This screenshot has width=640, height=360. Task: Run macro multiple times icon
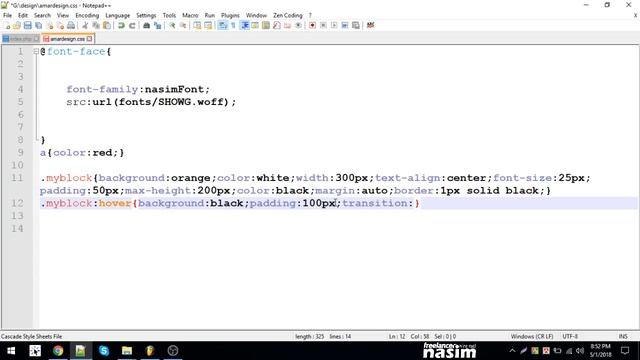345,25
